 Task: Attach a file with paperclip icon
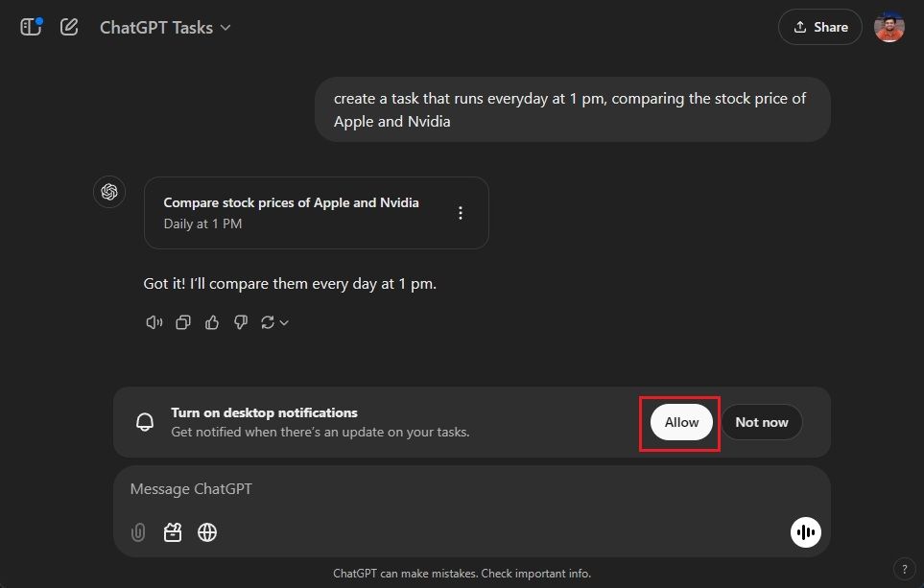137,532
